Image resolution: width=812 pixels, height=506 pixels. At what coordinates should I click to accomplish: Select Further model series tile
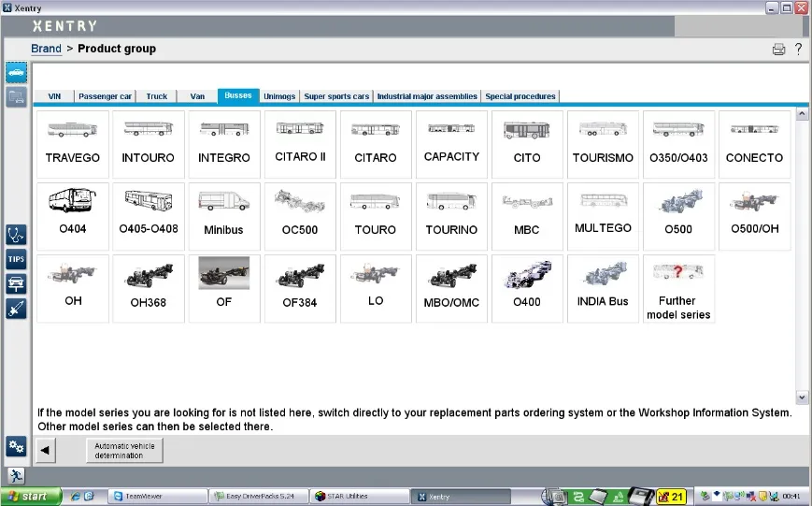(678, 289)
